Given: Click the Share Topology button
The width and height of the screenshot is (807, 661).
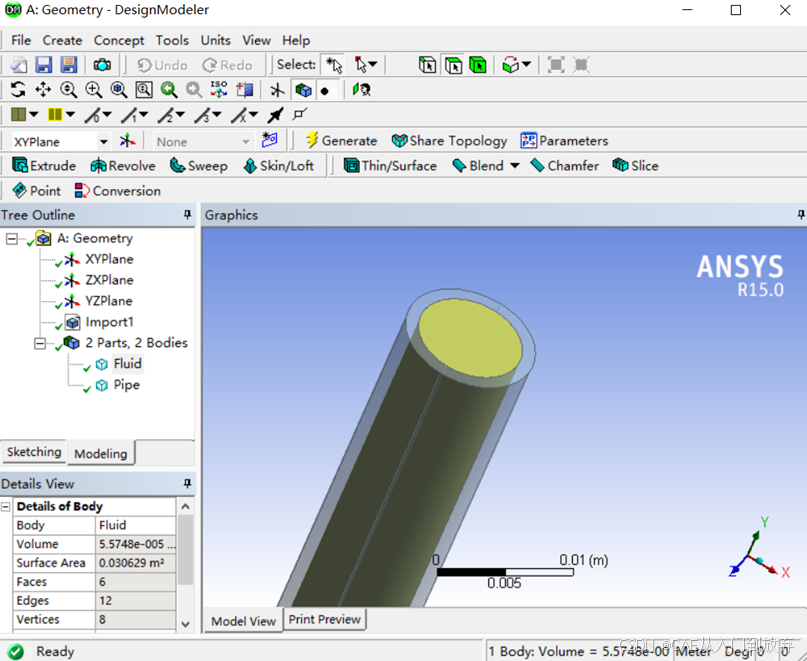Looking at the screenshot, I should pyautogui.click(x=450, y=141).
